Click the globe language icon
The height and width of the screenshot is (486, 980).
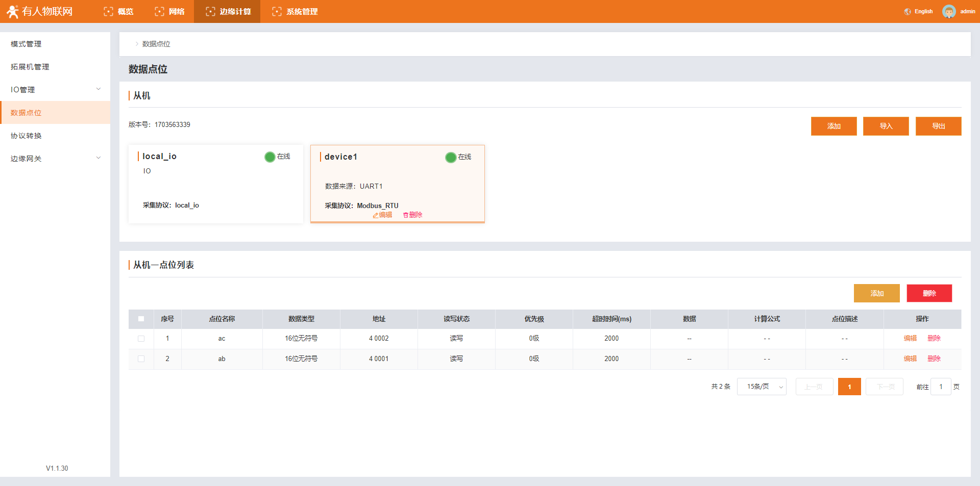(907, 12)
